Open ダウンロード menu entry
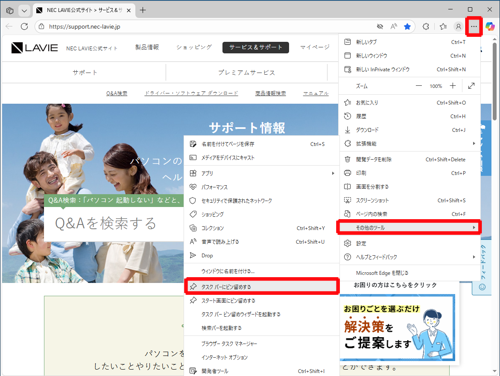This screenshot has height=376, width=500. [x=410, y=130]
